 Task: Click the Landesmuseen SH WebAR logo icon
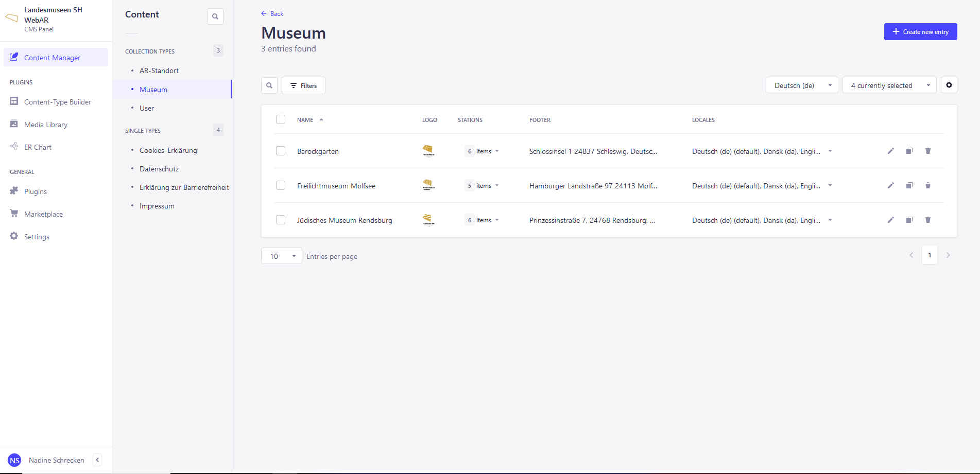[x=11, y=18]
